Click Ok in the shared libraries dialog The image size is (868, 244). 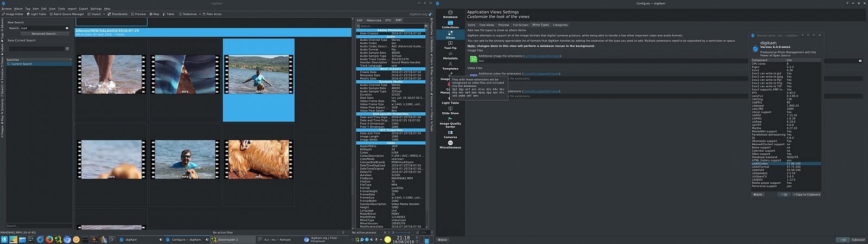[x=784, y=194]
